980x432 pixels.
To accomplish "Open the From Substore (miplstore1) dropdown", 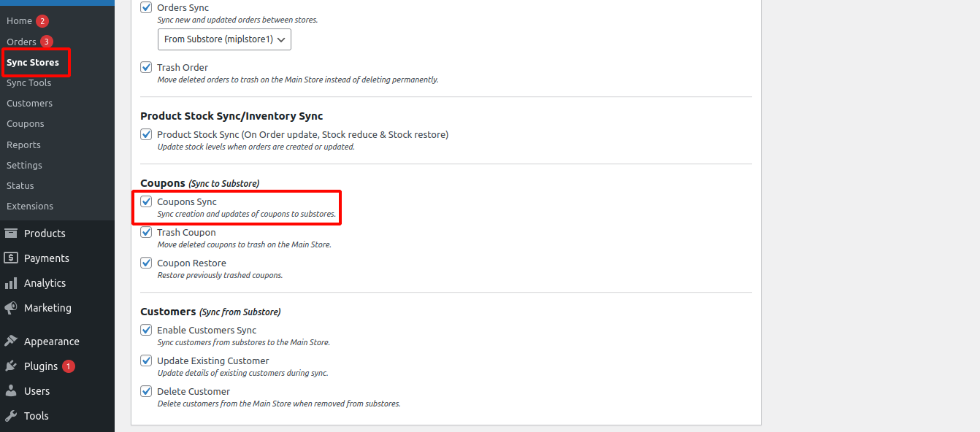I will (224, 39).
